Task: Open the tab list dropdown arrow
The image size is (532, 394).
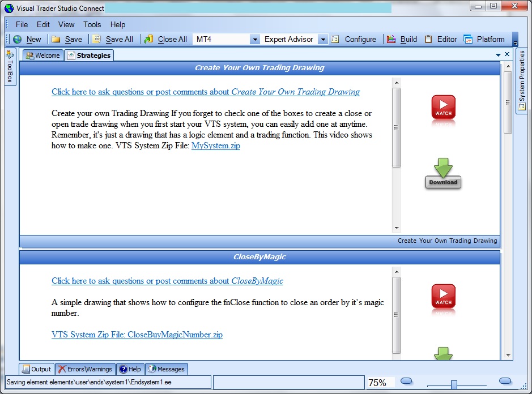Action: coord(498,55)
